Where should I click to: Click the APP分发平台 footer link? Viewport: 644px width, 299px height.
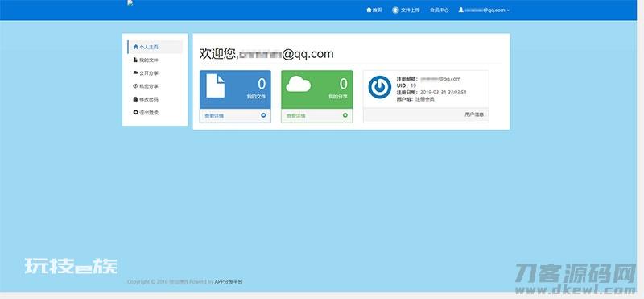coord(229,282)
